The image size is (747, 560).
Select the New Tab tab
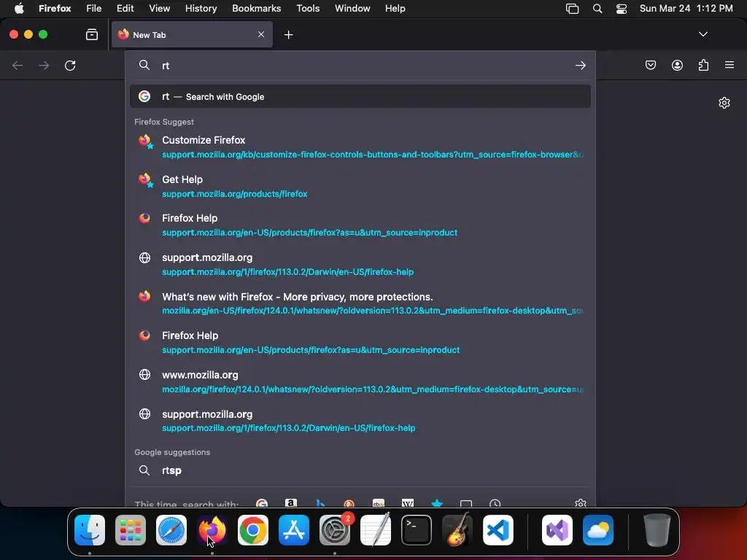[x=192, y=35]
